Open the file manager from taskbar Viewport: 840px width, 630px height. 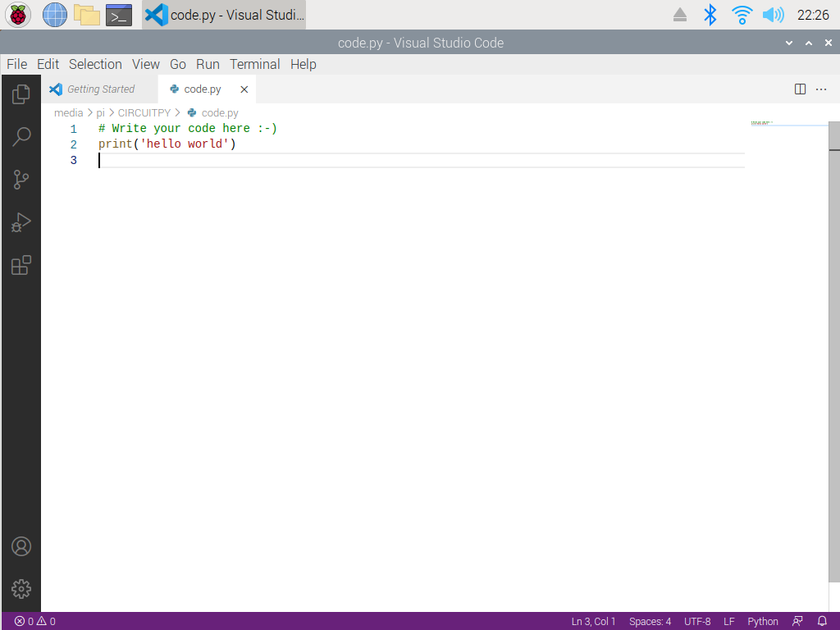(87, 15)
